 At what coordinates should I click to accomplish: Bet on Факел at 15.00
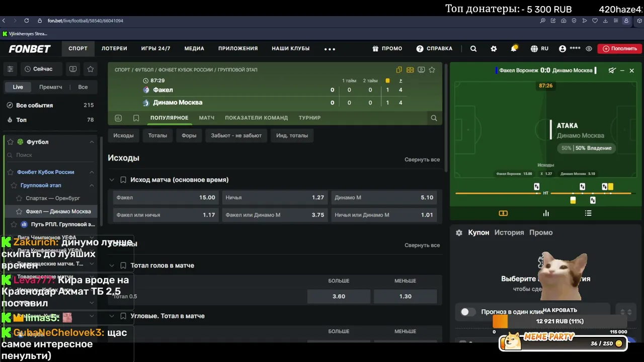[166, 198]
